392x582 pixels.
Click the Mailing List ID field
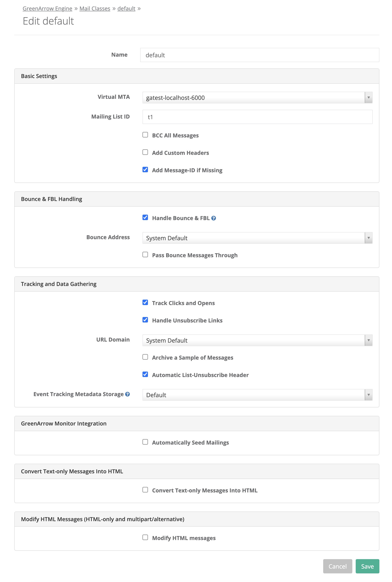point(257,117)
